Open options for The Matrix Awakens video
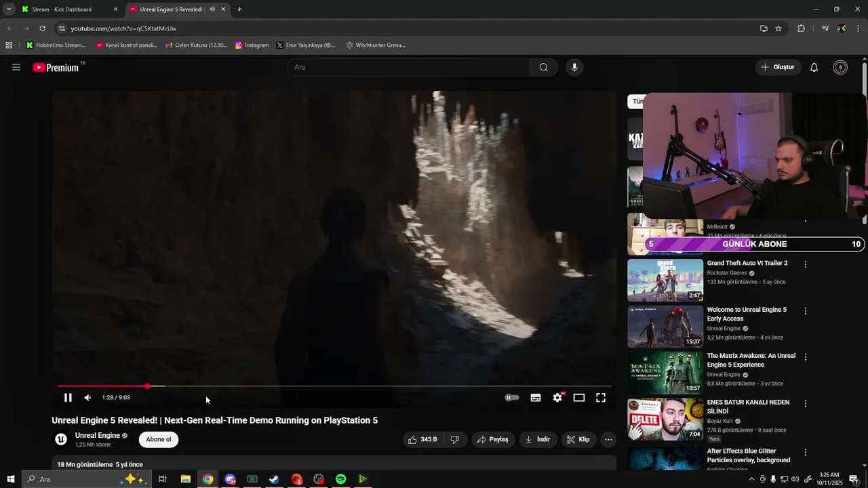This screenshot has width=868, height=488. [806, 357]
